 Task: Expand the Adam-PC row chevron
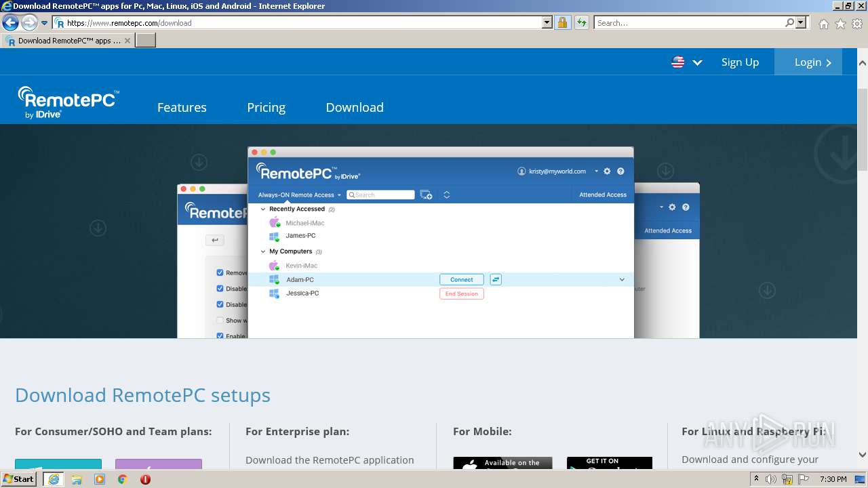pos(622,280)
